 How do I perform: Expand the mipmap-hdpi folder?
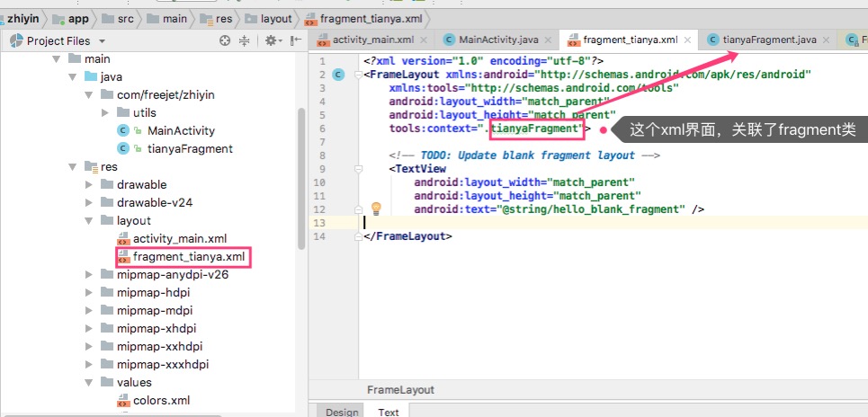pyautogui.click(x=88, y=293)
